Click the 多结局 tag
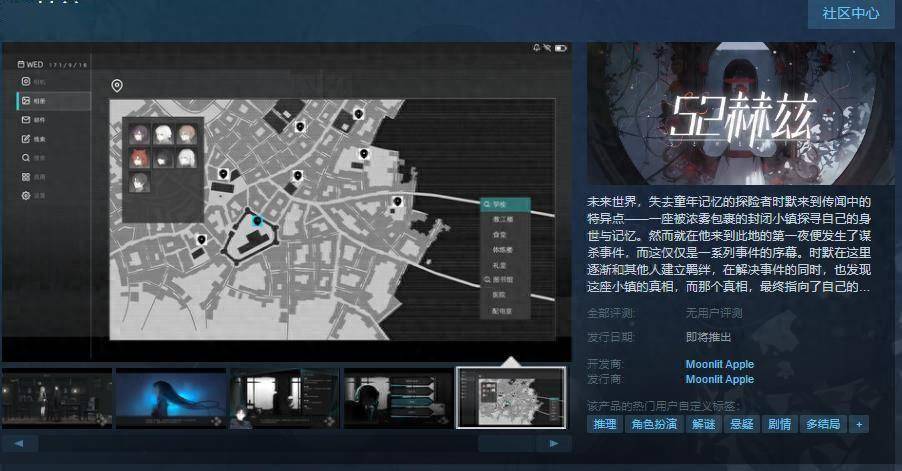 (823, 424)
